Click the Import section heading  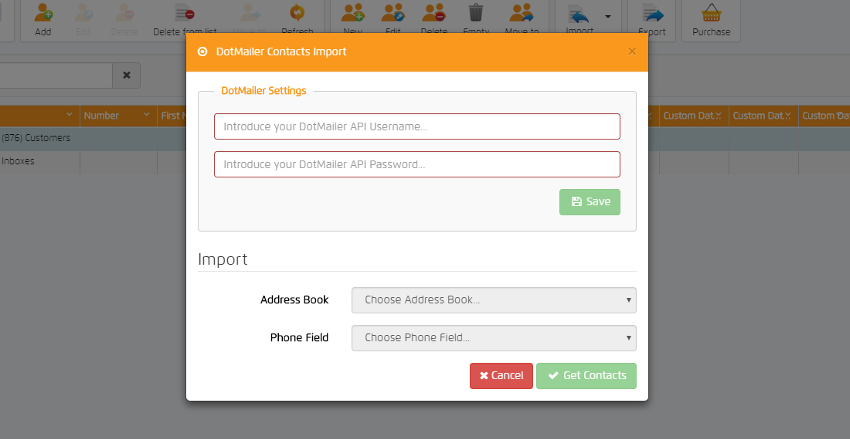pos(222,259)
